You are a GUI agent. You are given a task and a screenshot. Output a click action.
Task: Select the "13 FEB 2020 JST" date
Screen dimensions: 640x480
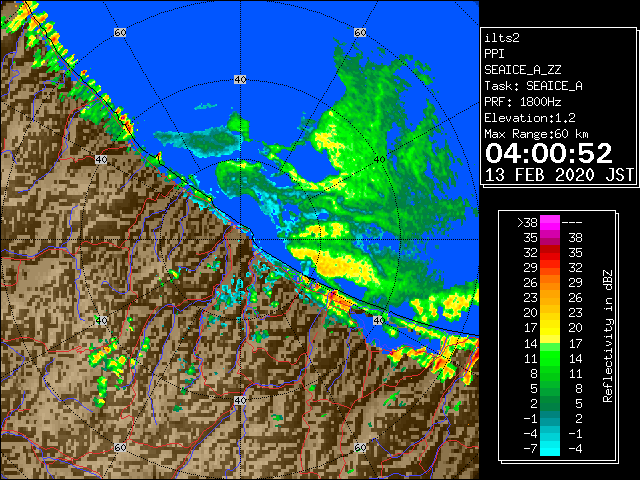click(x=559, y=175)
